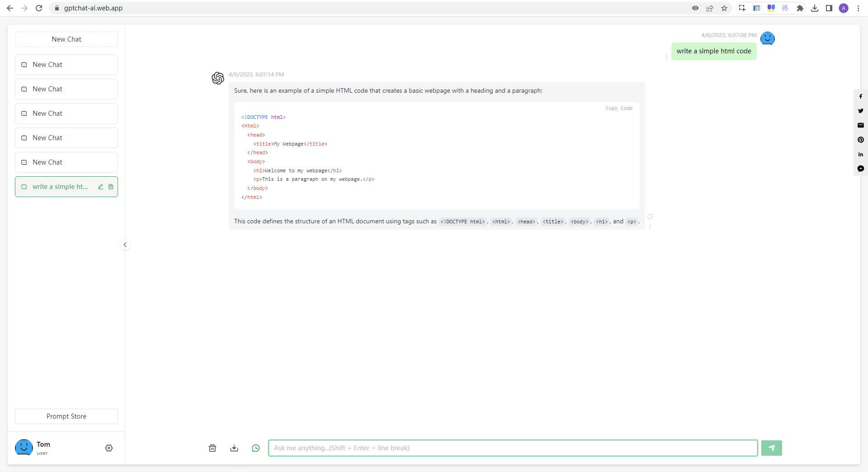This screenshot has height=472, width=868.
Task: Share via Messenger icon in side bar
Action: [x=861, y=169]
